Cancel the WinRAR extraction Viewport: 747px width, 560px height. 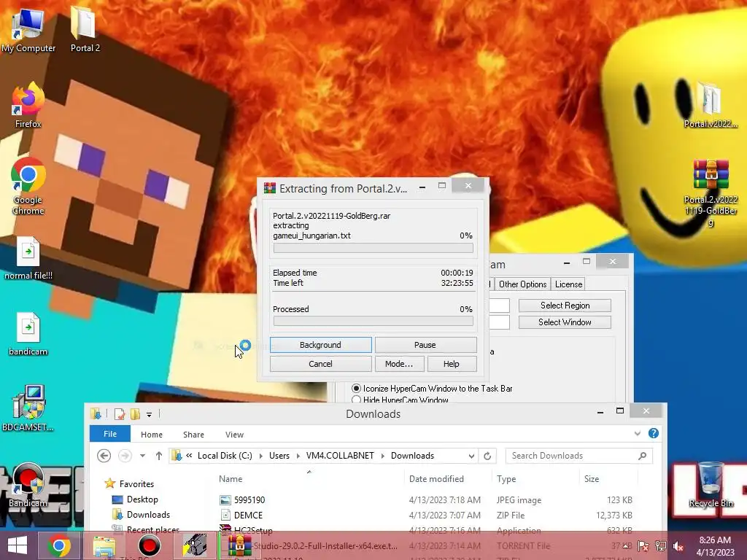coord(321,364)
